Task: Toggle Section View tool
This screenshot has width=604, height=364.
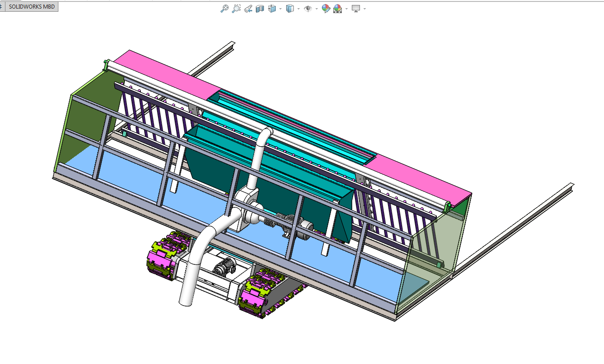Action: point(260,8)
